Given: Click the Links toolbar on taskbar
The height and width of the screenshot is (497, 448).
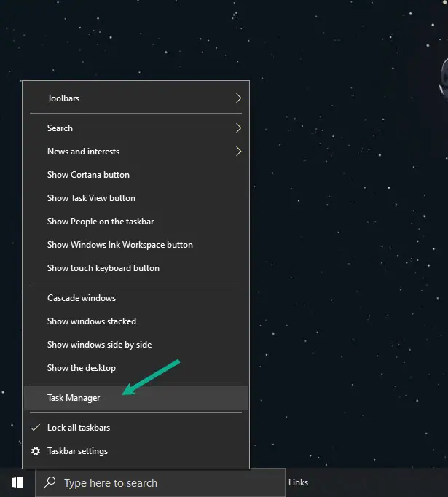Looking at the screenshot, I should pyautogui.click(x=298, y=482).
